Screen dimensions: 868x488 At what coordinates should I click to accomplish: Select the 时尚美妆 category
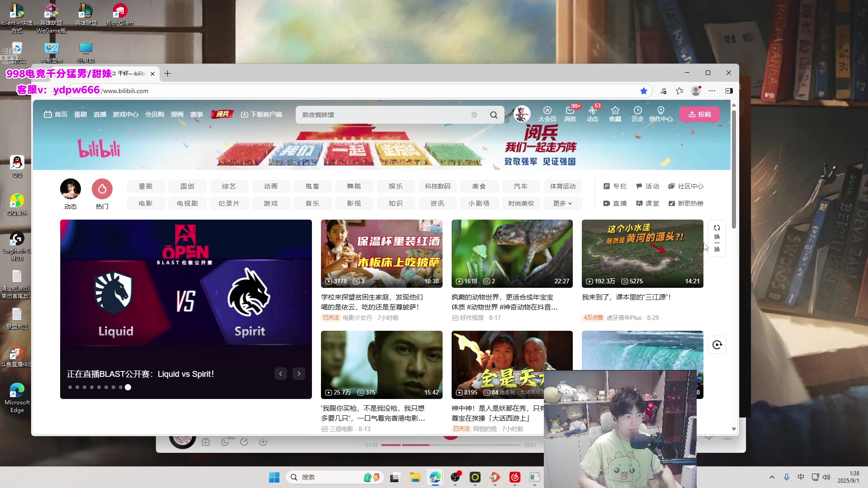pyautogui.click(x=521, y=203)
